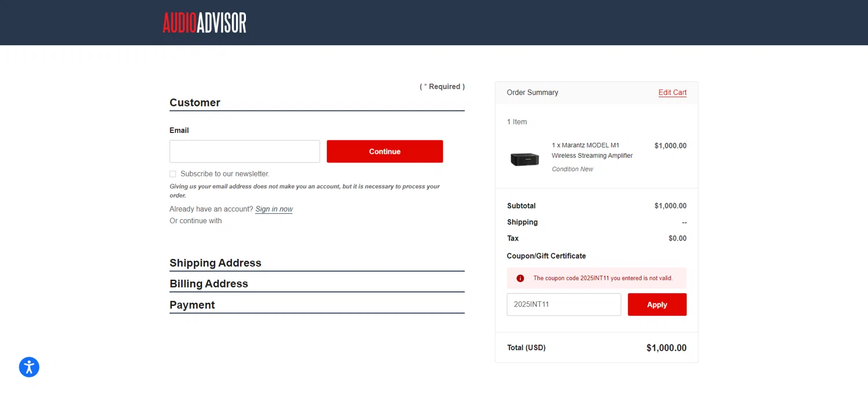Tick the Subscribe to our newsletter checkbox
Image resolution: width=868 pixels, height=418 pixels.
point(173,174)
